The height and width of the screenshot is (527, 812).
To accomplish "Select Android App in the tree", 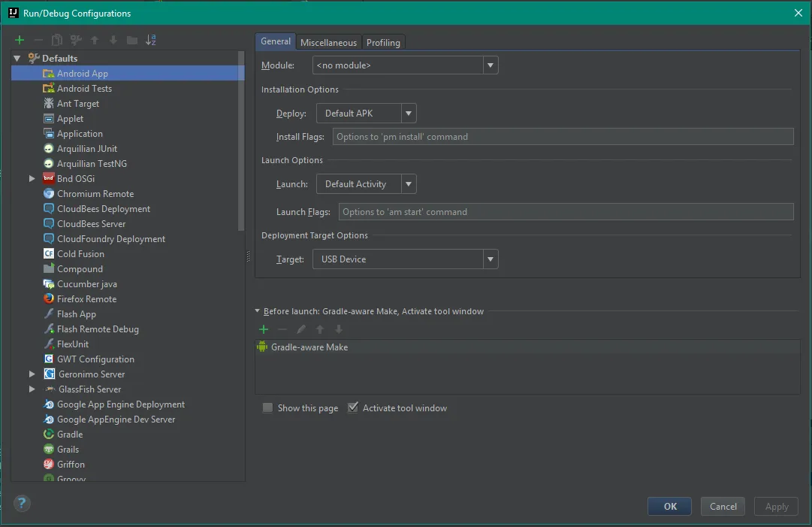I will [128, 73].
